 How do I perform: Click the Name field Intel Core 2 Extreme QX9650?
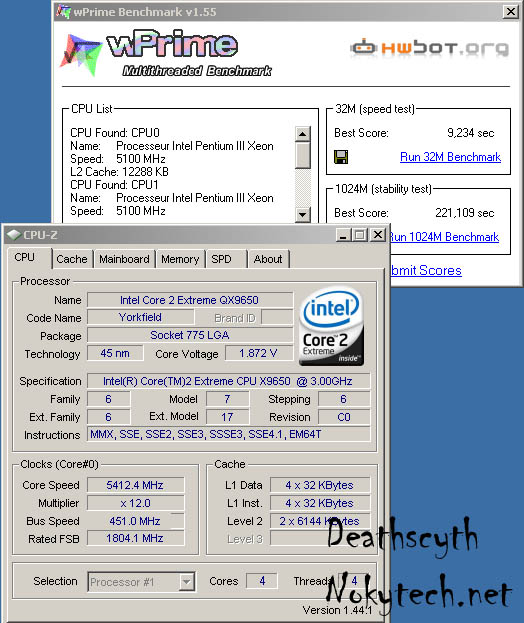[x=190, y=300]
